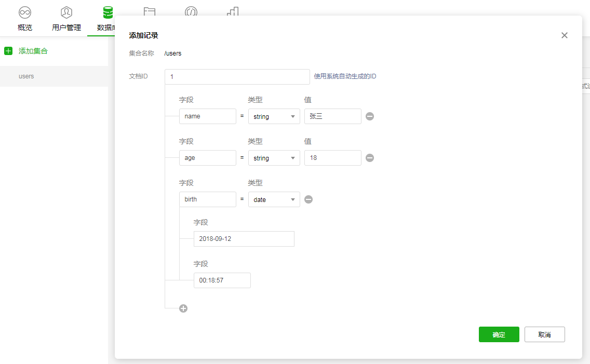Click the green 数据库 database icon

[x=108, y=12]
